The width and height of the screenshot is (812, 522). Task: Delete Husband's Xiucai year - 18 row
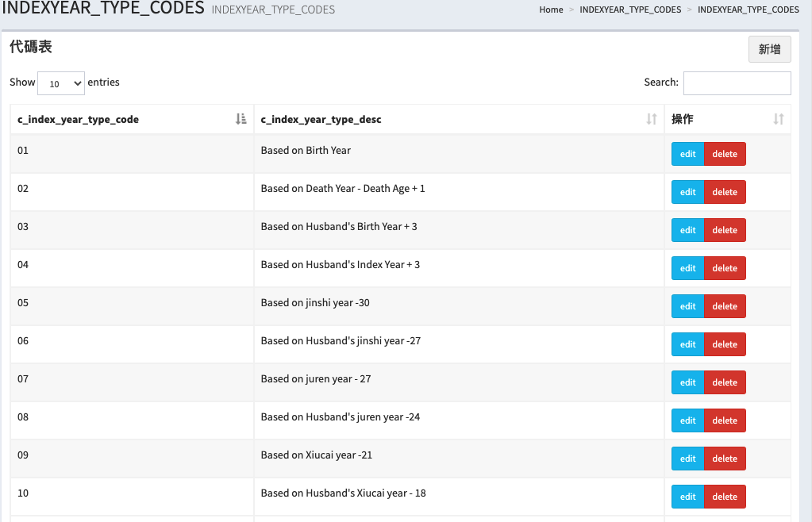click(725, 497)
